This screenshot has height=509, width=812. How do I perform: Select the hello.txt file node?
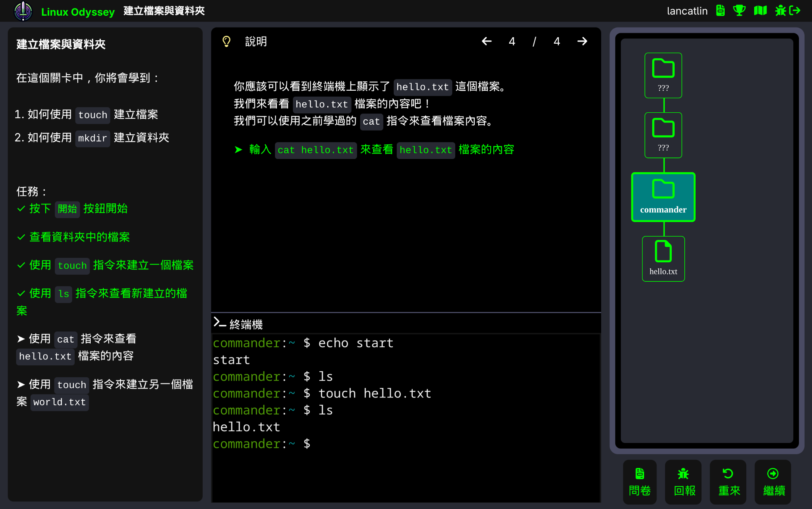[663, 259]
